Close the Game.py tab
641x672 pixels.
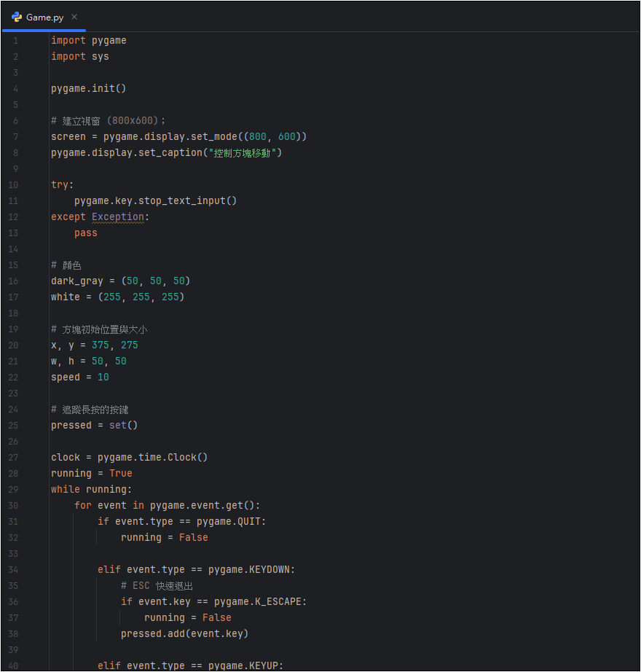(74, 17)
